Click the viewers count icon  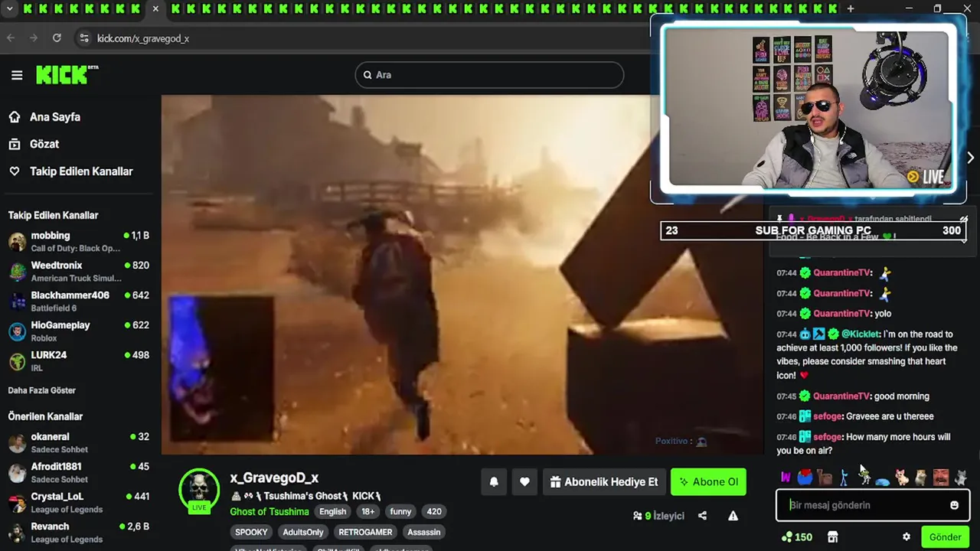638,516
